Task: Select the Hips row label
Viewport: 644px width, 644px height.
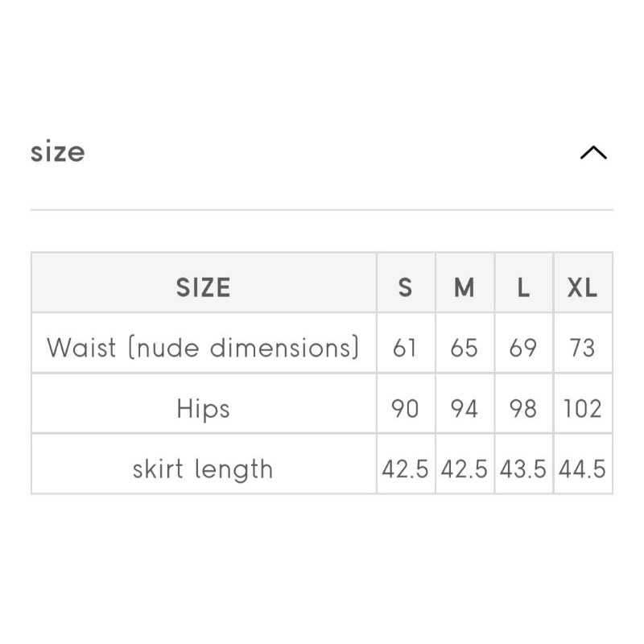Action: pyautogui.click(x=204, y=409)
